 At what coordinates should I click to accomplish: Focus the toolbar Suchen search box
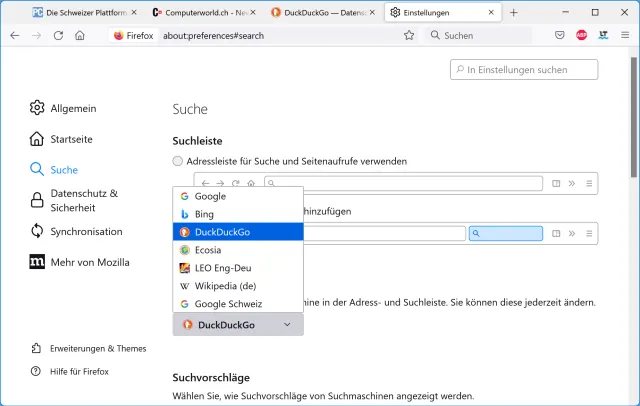(x=478, y=35)
